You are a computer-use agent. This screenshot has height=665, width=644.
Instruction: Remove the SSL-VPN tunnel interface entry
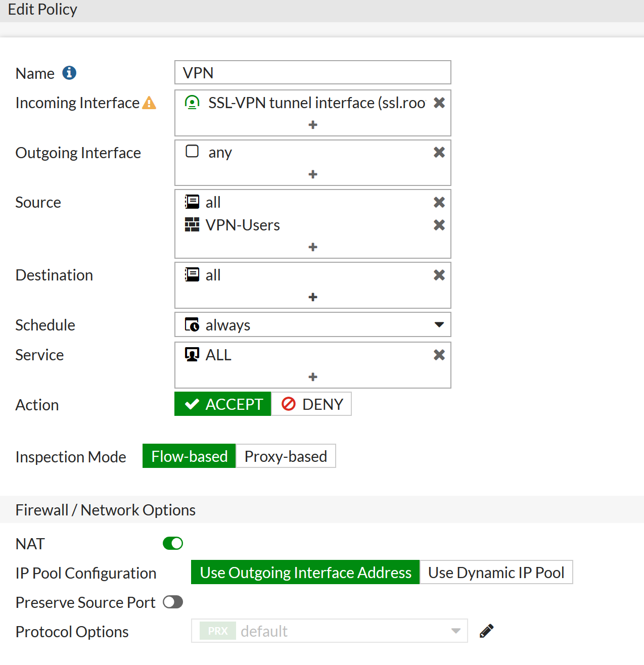click(439, 103)
